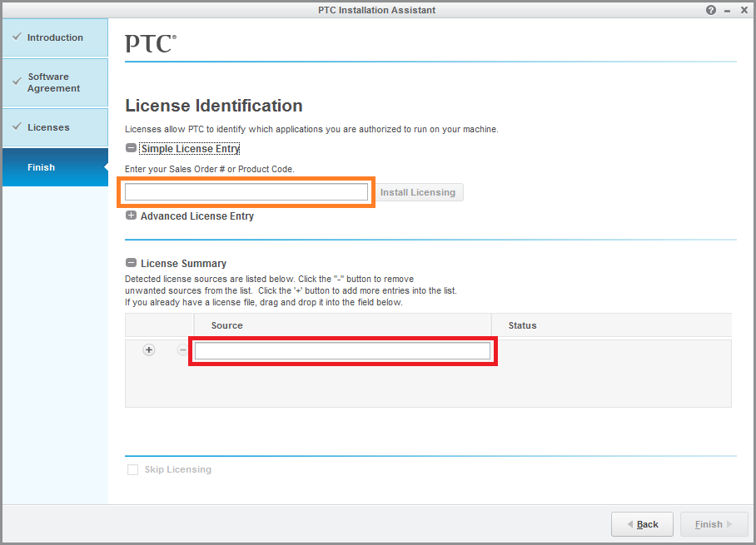Open the help question mark icon
The image size is (756, 545).
(711, 10)
